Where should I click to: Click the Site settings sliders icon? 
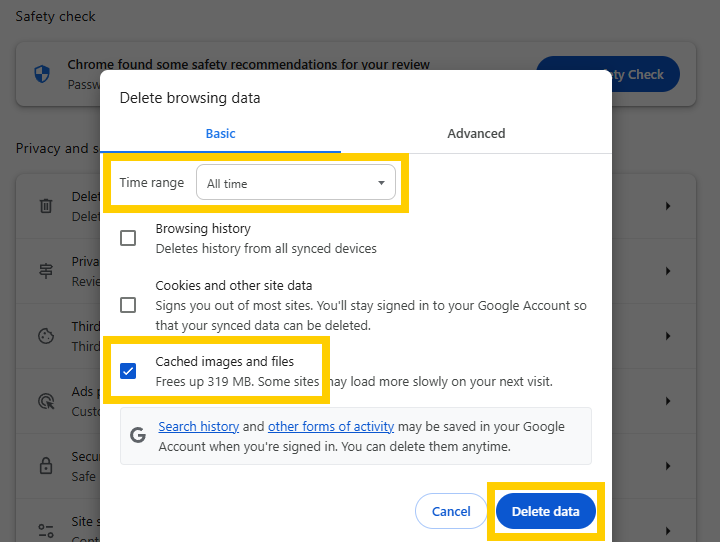pos(46,531)
